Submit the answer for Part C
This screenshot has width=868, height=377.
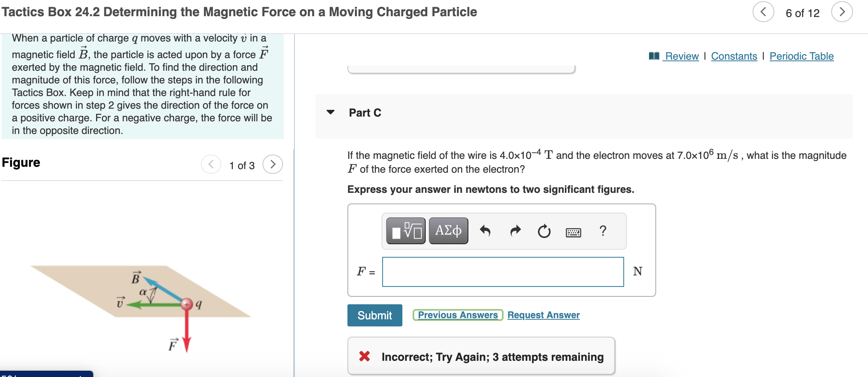[x=374, y=315]
